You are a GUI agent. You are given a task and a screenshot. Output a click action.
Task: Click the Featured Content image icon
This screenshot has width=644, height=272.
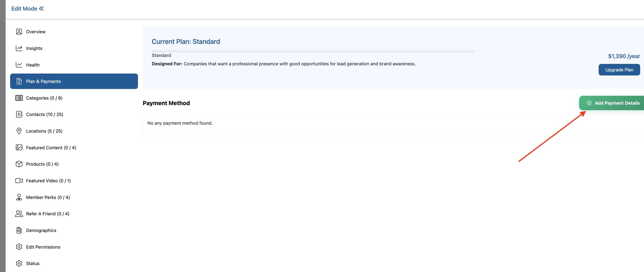(x=19, y=148)
